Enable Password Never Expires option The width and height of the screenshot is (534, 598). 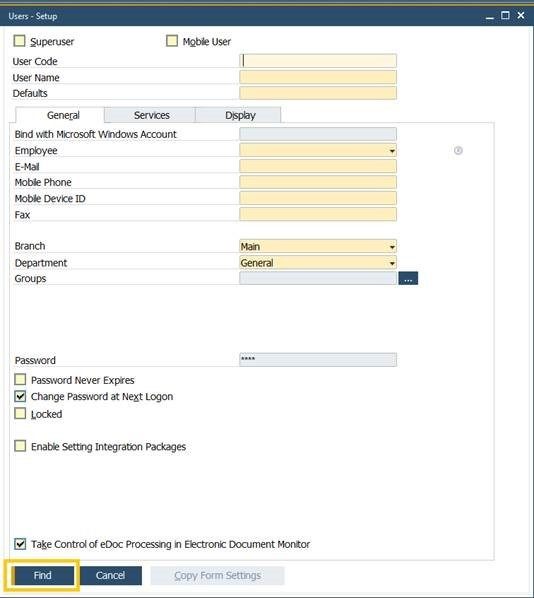[x=20, y=380]
